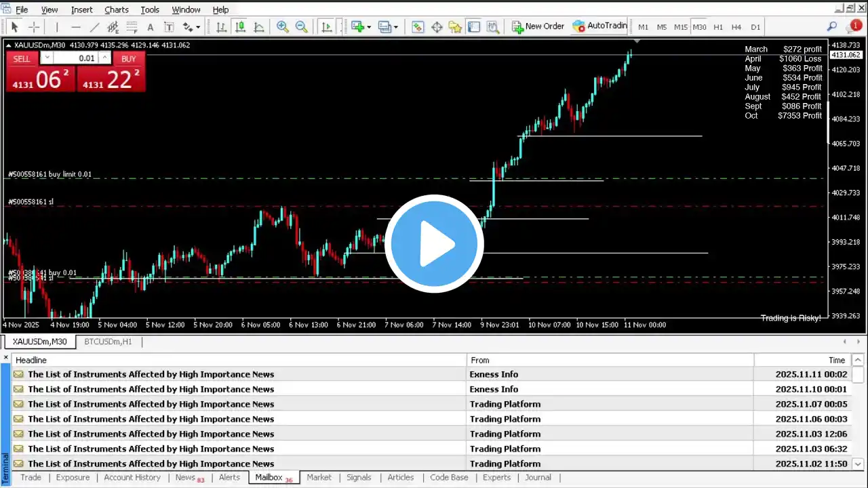This screenshot has height=488, width=868.
Task: Select the trendline drawing tool
Action: pos(94,27)
